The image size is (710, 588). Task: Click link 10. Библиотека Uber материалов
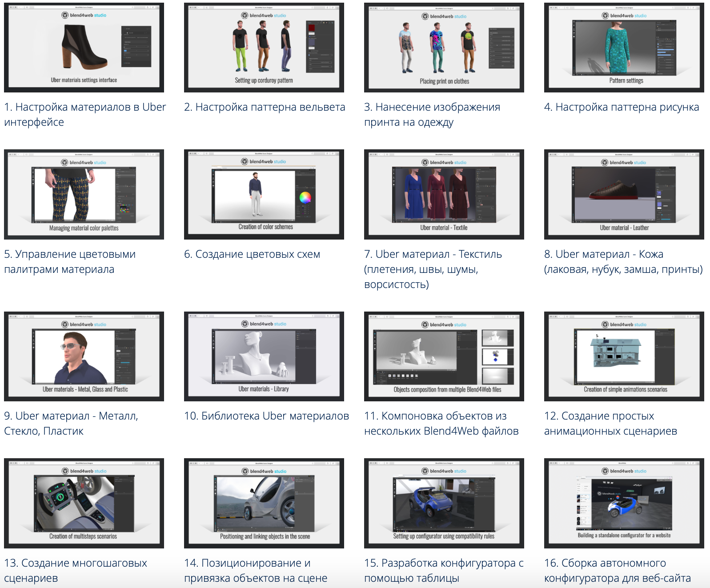267,416
